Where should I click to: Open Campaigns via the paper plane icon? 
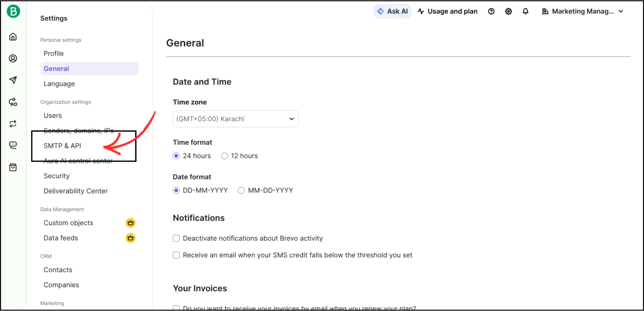(x=13, y=80)
